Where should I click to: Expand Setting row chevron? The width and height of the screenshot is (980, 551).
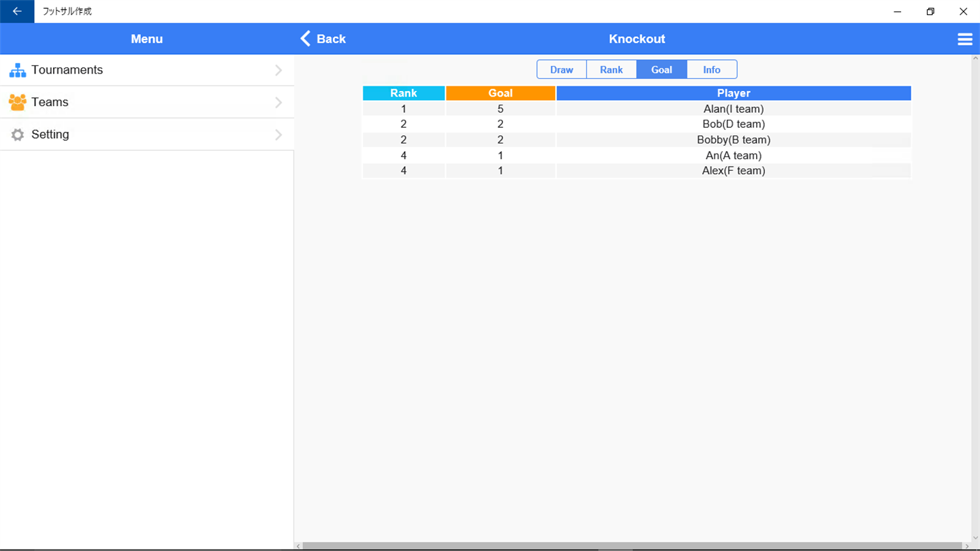point(278,135)
